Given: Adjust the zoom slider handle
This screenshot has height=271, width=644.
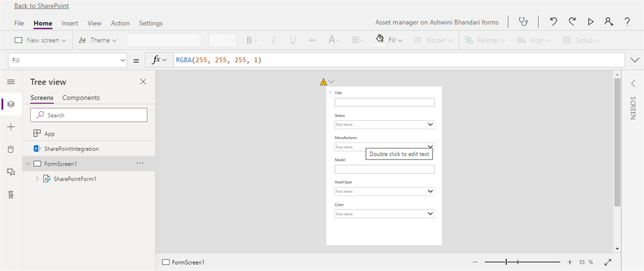Looking at the screenshot, I should click(x=506, y=262).
